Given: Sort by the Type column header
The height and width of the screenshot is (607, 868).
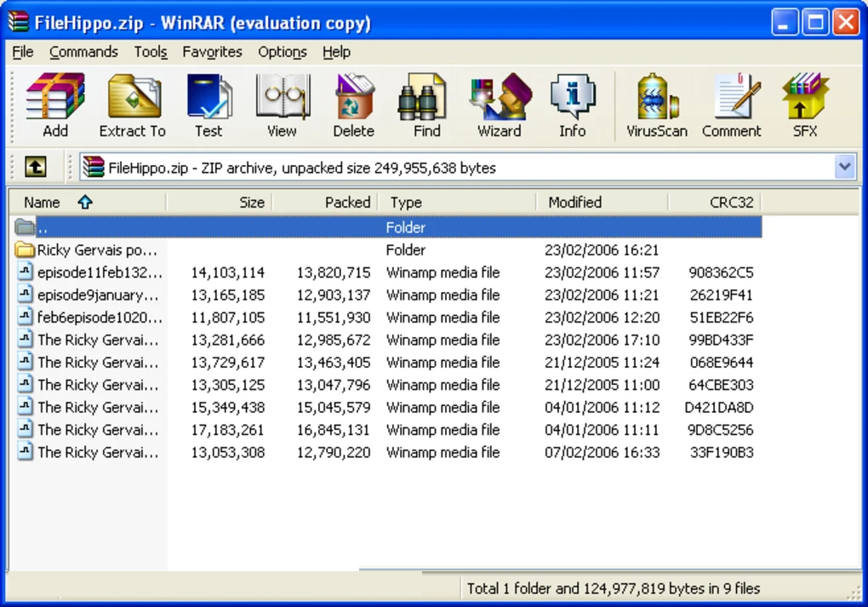Looking at the screenshot, I should tap(457, 202).
